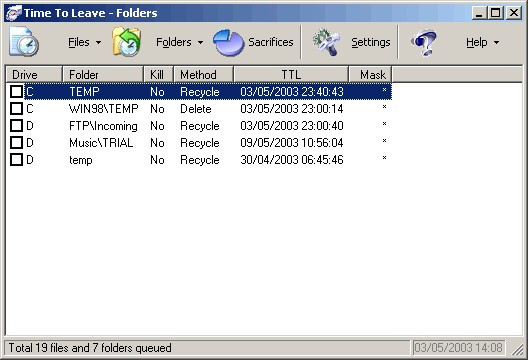Click TTL value 03/05/2003 23:40:43
The image size is (528, 360).
click(x=292, y=92)
